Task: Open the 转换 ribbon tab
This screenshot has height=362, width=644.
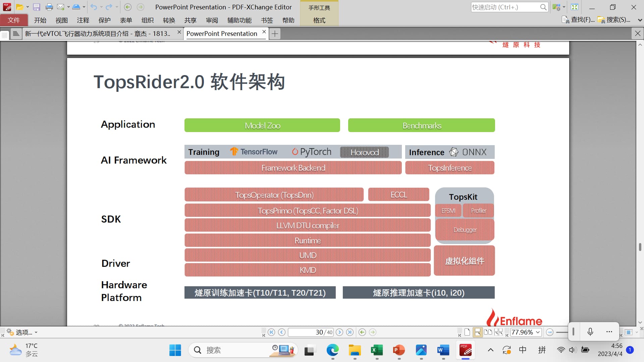Action: tap(169, 20)
